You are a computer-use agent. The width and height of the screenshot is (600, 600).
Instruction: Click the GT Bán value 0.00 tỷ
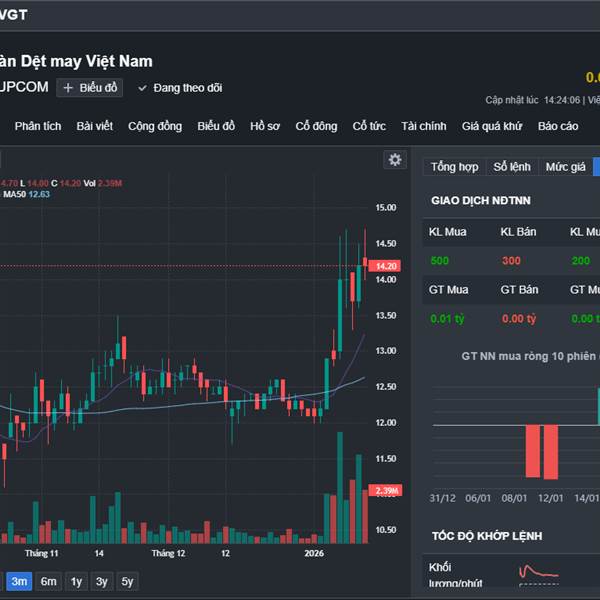tap(519, 319)
